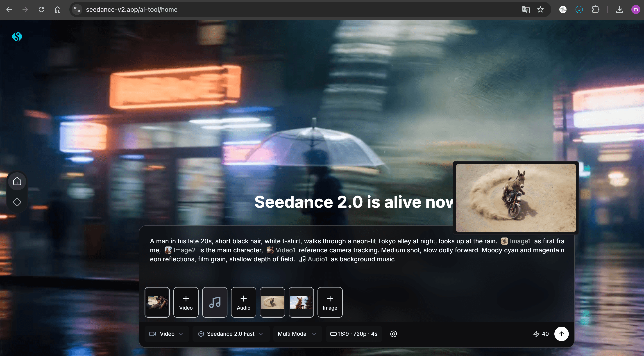Click the Audio1 music-note chip in the prompt

point(313,259)
